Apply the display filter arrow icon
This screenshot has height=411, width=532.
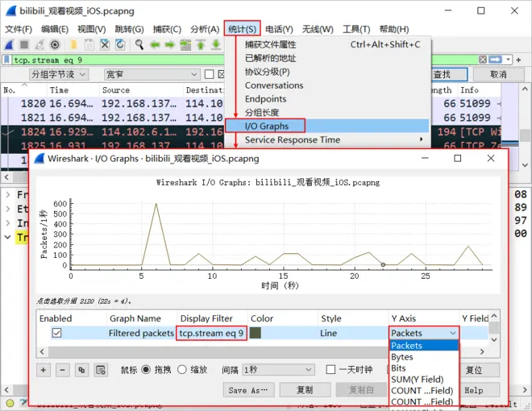(495, 60)
